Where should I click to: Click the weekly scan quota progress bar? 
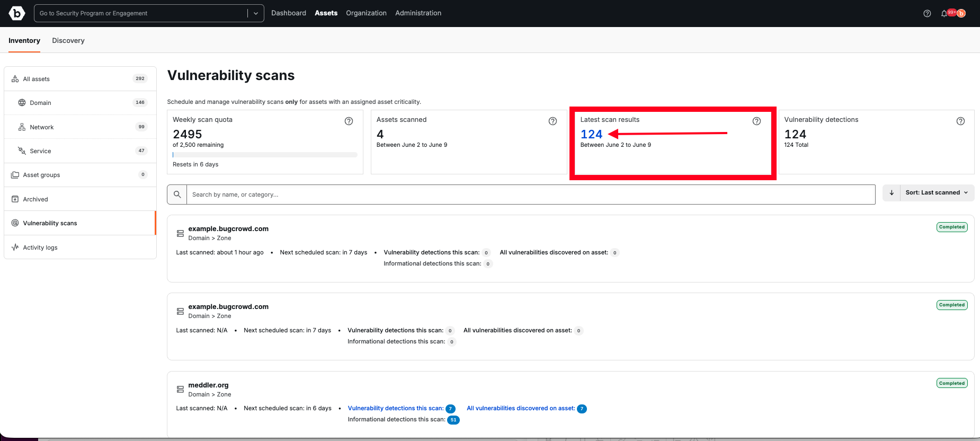[265, 155]
